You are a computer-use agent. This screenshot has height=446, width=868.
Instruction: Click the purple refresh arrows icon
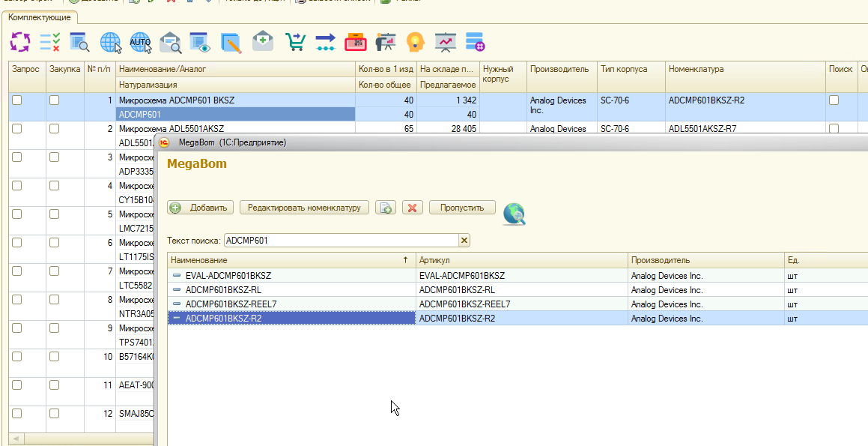tap(19, 42)
